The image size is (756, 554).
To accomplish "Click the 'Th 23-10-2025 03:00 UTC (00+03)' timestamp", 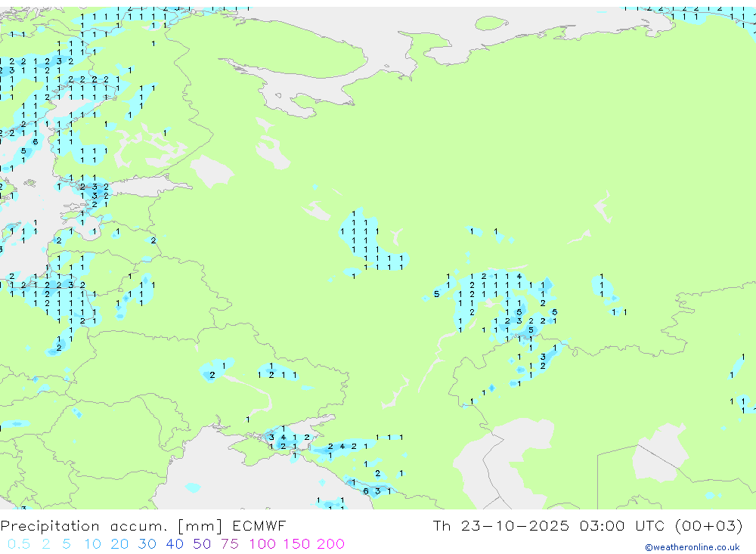I will tap(587, 526).
